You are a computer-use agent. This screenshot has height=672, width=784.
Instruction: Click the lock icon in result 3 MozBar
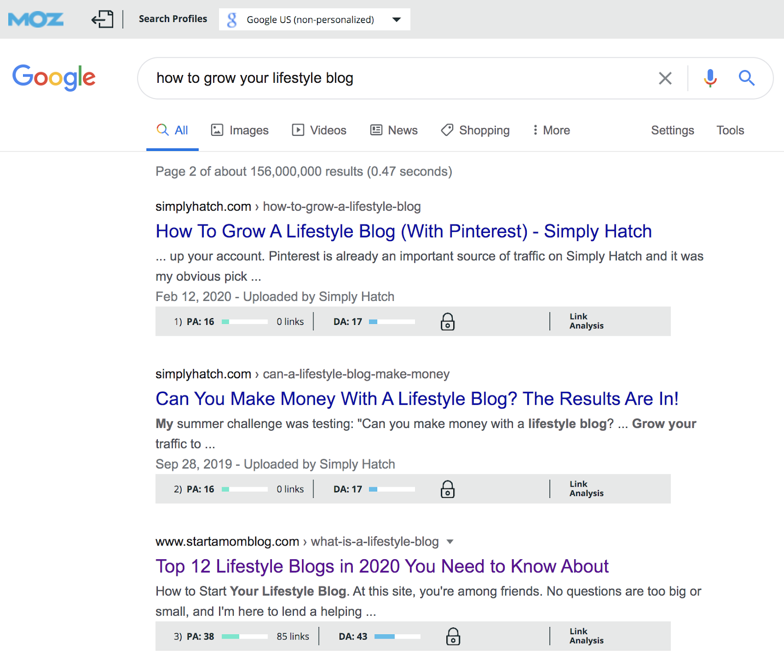click(453, 637)
